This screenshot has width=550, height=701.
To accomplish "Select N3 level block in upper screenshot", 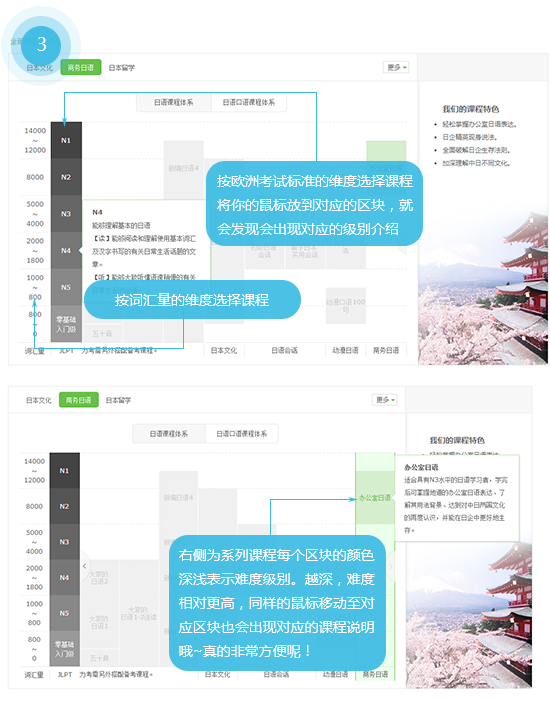I will pos(66,214).
